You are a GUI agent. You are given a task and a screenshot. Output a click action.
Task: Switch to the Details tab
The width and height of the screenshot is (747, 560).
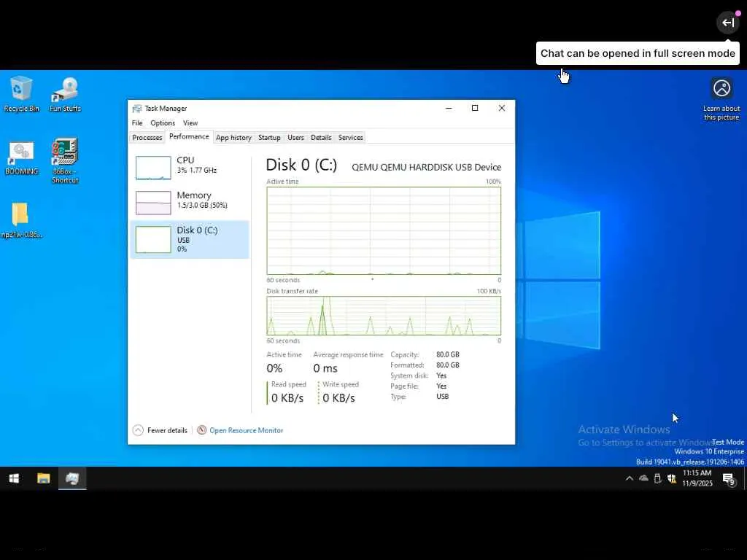(x=321, y=138)
